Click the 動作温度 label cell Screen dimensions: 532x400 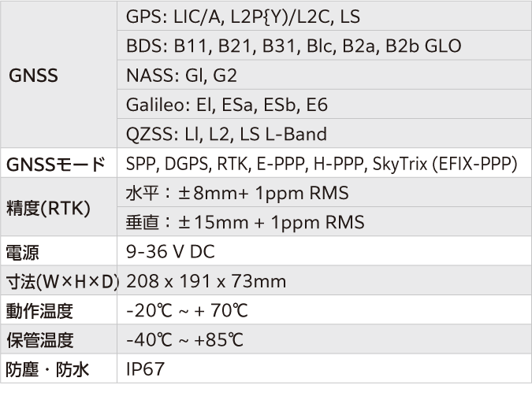(39, 311)
